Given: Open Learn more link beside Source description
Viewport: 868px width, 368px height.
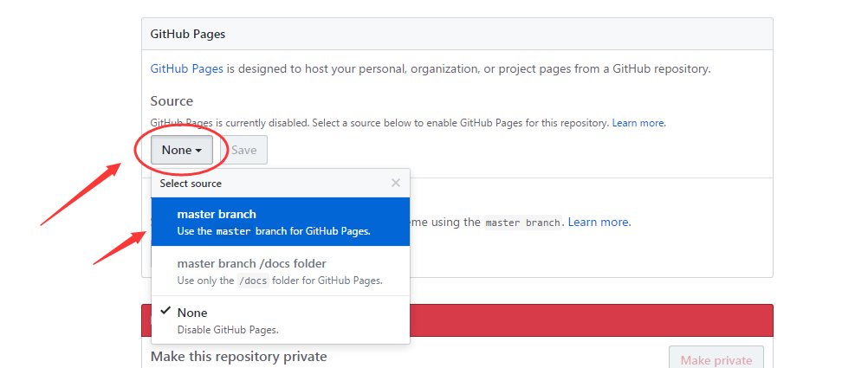Looking at the screenshot, I should point(638,123).
